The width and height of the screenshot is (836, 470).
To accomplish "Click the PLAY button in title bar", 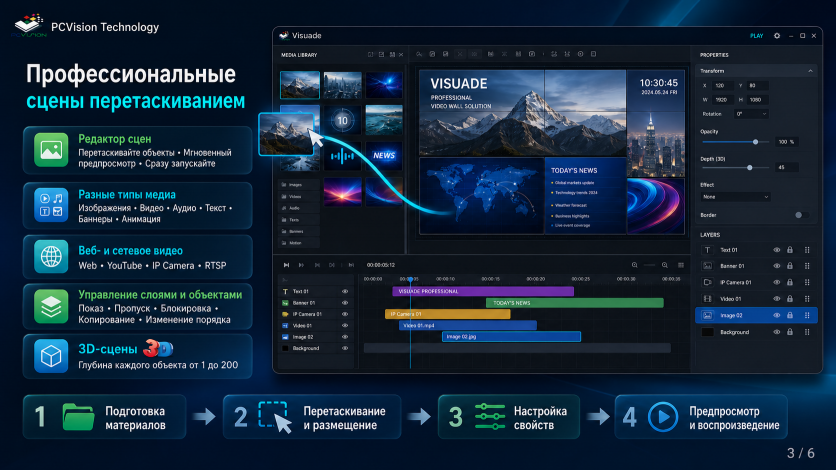I will click(757, 36).
